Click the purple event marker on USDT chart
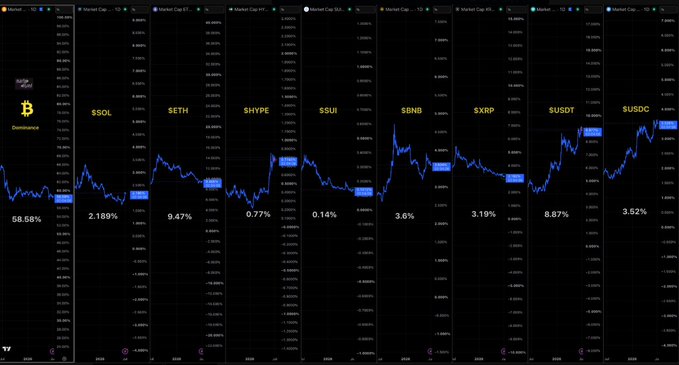 (x=581, y=351)
